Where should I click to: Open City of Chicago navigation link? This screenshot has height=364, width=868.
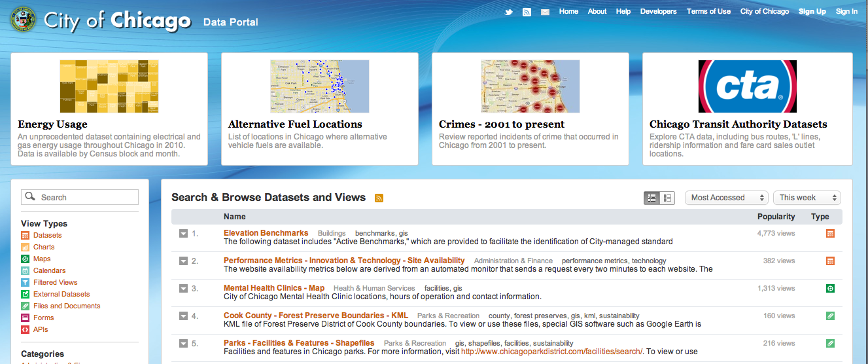(765, 11)
